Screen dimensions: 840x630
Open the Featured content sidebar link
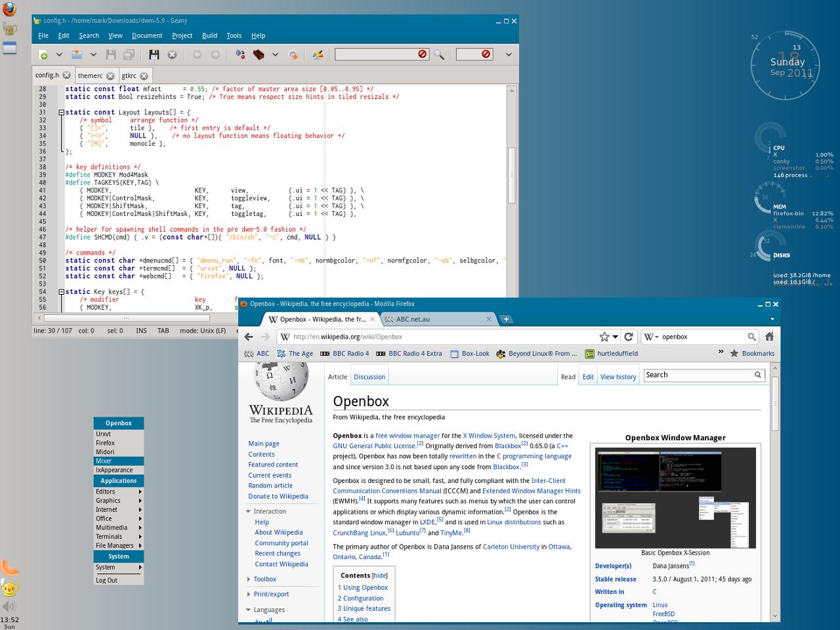[x=273, y=465]
